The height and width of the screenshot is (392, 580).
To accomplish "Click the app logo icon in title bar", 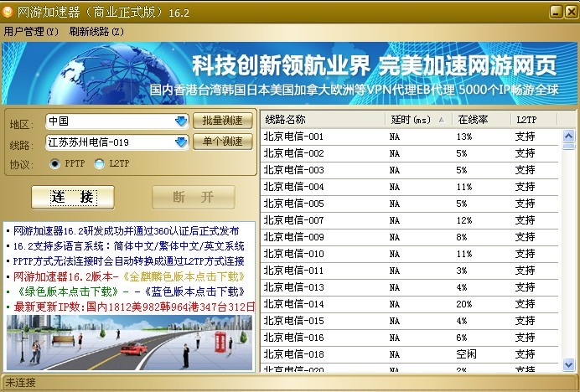I will (x=8, y=13).
